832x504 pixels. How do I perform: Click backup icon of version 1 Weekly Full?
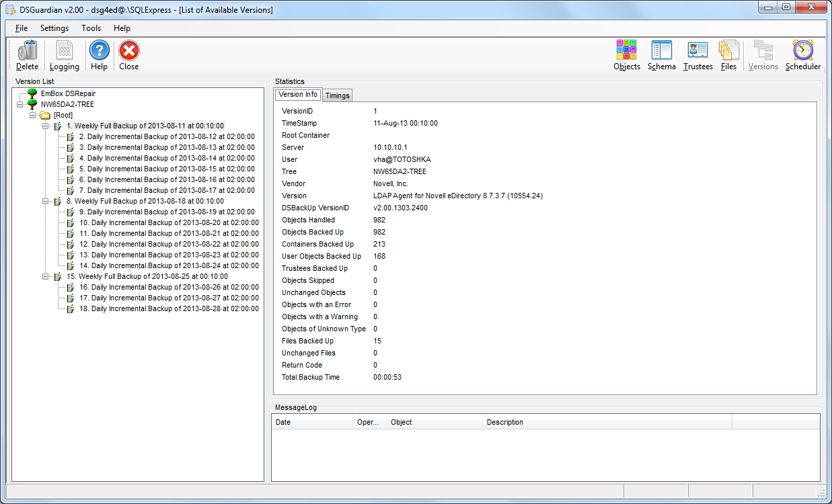click(x=58, y=126)
